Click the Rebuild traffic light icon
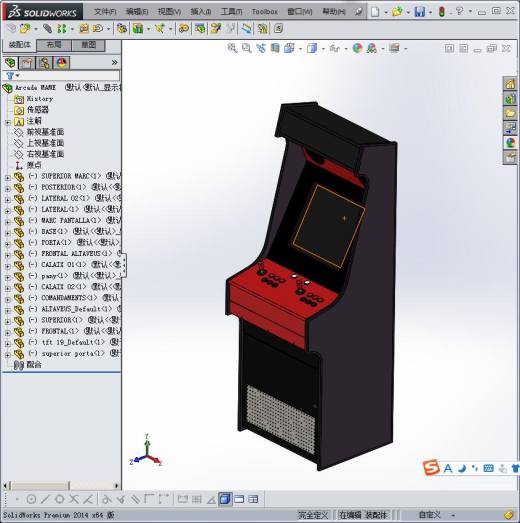520x523 pixels. point(442,12)
